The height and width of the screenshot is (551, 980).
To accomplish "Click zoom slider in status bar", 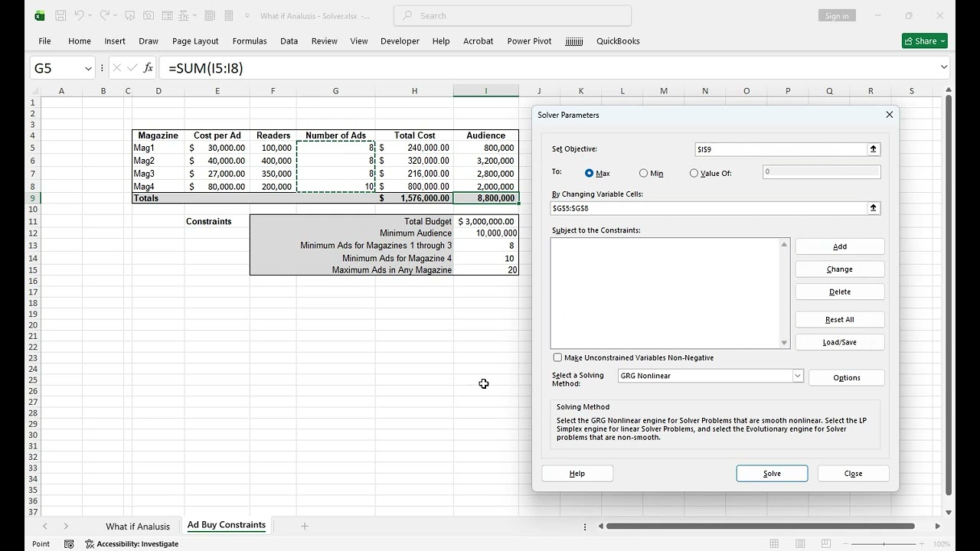I will [x=883, y=544].
